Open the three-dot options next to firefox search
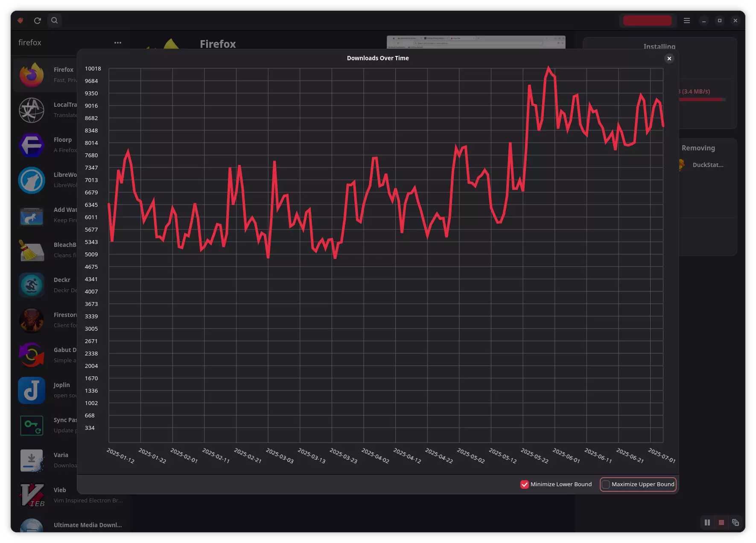The image size is (756, 543). click(x=118, y=43)
